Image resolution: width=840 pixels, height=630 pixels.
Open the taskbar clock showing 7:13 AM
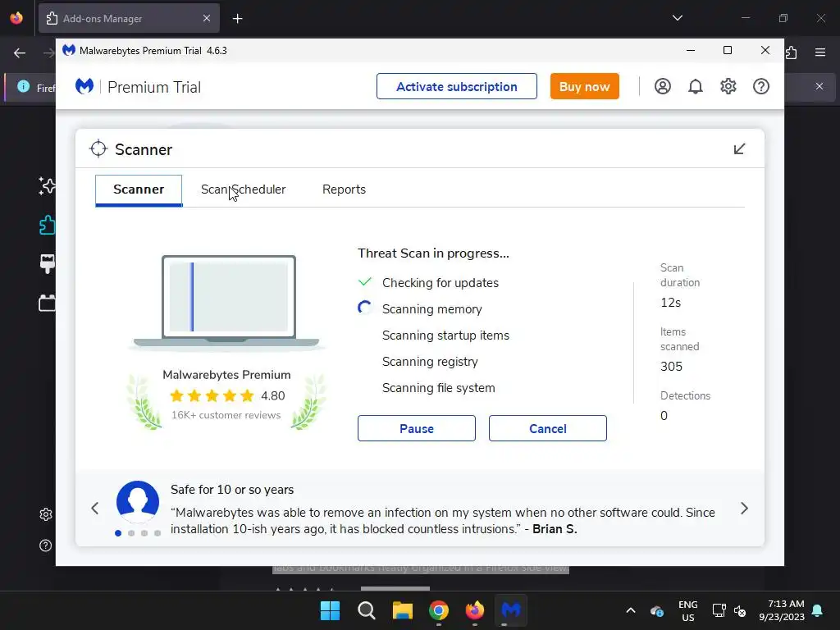click(782, 610)
